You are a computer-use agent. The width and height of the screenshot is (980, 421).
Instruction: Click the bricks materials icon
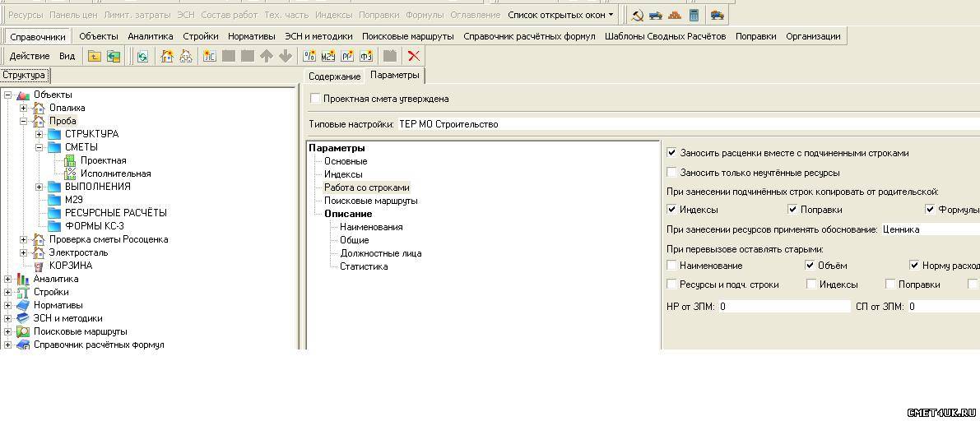pos(675,15)
